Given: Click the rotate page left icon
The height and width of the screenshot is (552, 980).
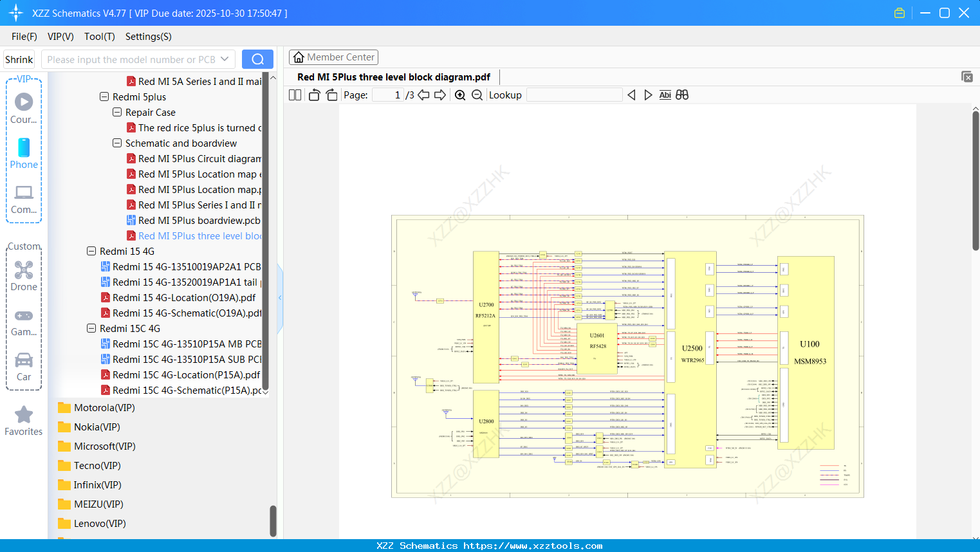Looking at the screenshot, I should (314, 95).
